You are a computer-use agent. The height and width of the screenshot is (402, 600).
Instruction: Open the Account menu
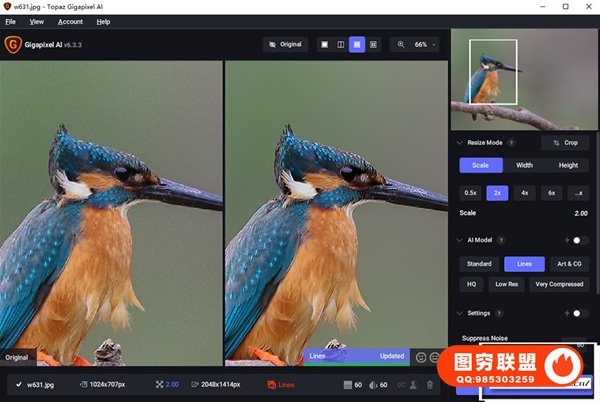coord(70,21)
